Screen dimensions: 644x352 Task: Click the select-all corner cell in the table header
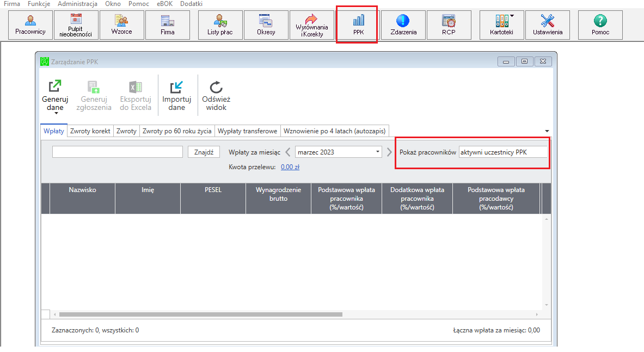(x=46, y=199)
